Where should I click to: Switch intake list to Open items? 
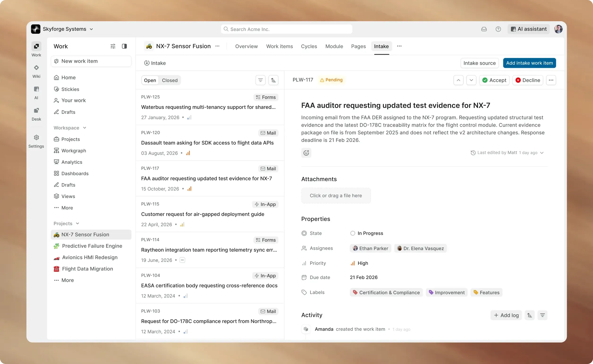[x=150, y=80]
